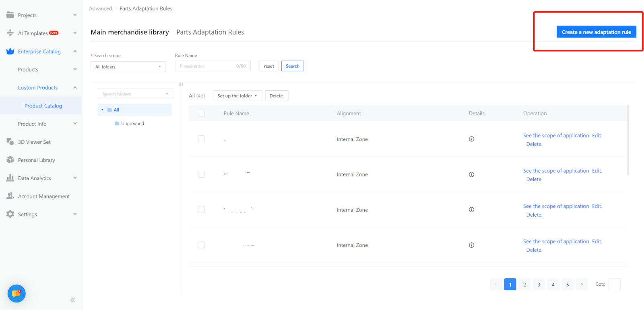Tick the checkbox for the first rule row
The height and width of the screenshot is (310, 644).
click(201, 139)
